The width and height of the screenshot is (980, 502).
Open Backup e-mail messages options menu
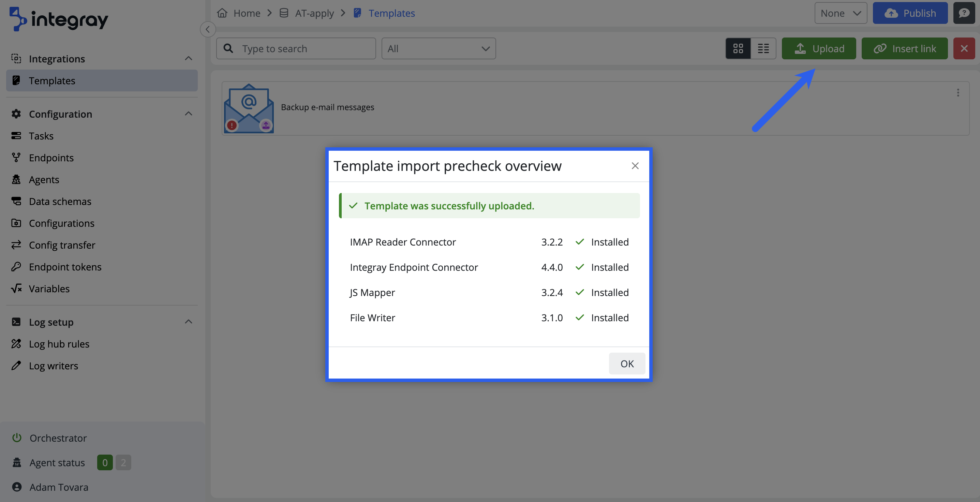tap(957, 92)
